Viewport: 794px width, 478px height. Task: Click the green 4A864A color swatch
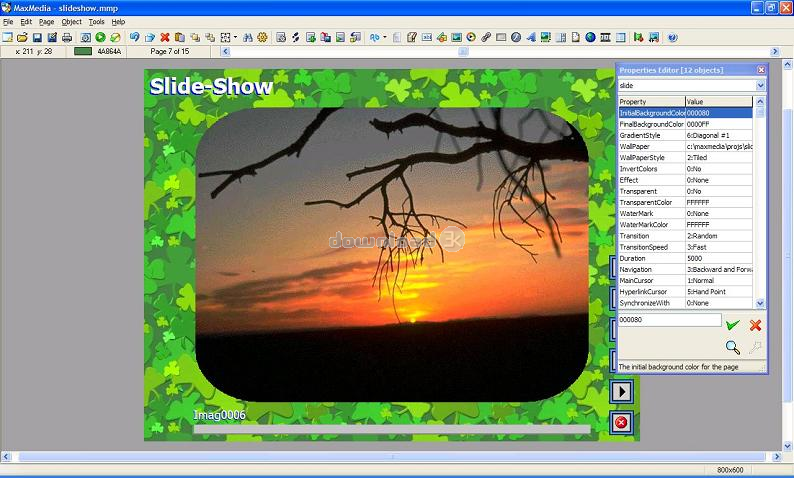(83, 51)
